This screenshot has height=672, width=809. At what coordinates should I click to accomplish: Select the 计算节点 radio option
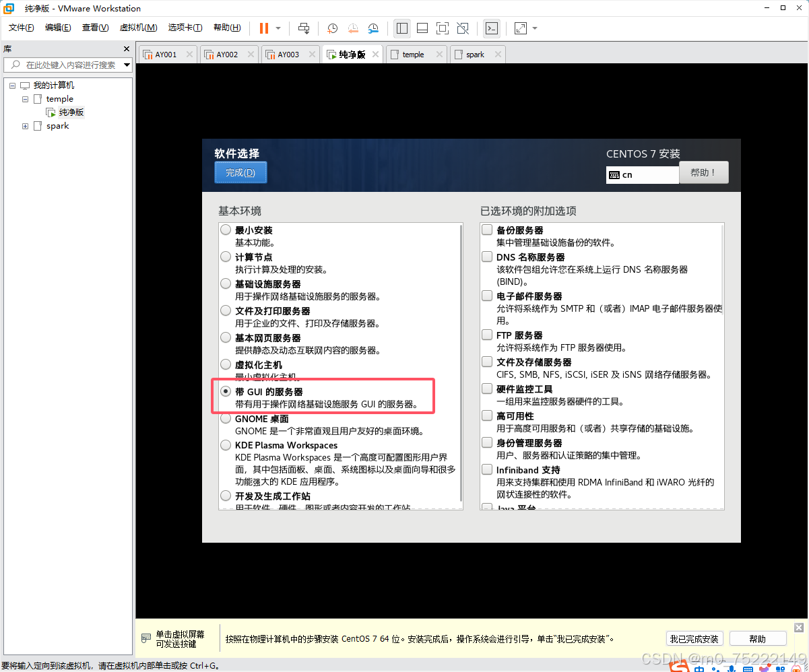(x=226, y=257)
